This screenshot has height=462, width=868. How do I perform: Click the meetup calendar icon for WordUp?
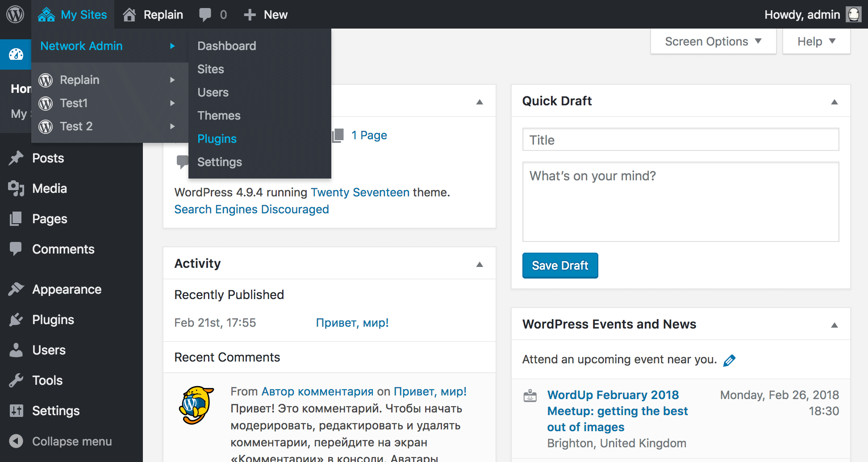530,395
